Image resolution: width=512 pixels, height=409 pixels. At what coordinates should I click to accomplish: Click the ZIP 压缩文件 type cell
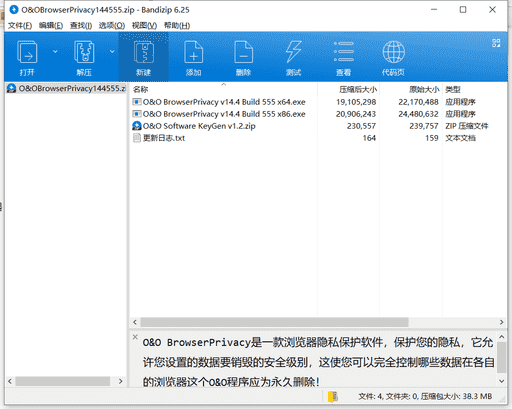pos(467,126)
